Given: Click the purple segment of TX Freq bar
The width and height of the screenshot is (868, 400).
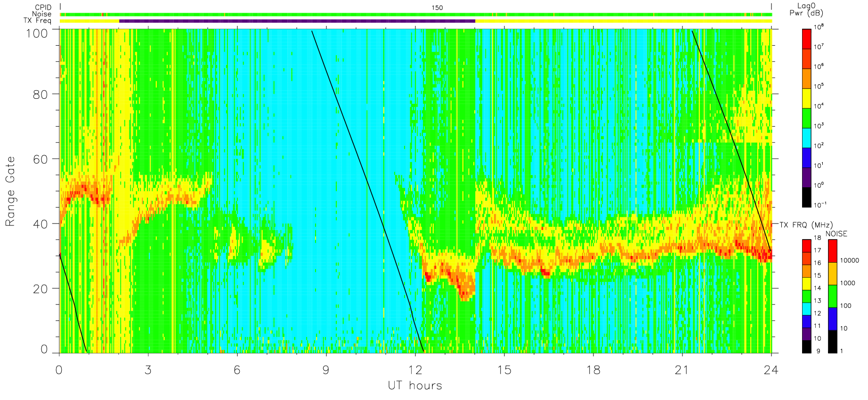Looking at the screenshot, I should pyautogui.click(x=297, y=21).
